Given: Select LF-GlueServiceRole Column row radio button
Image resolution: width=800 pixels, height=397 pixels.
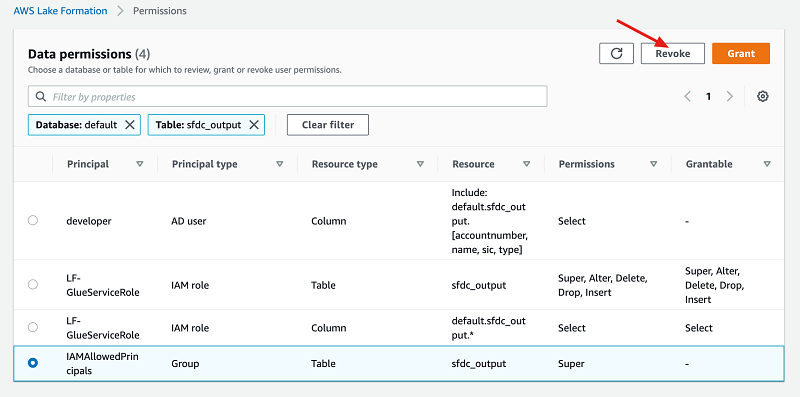Looking at the screenshot, I should 33,327.
